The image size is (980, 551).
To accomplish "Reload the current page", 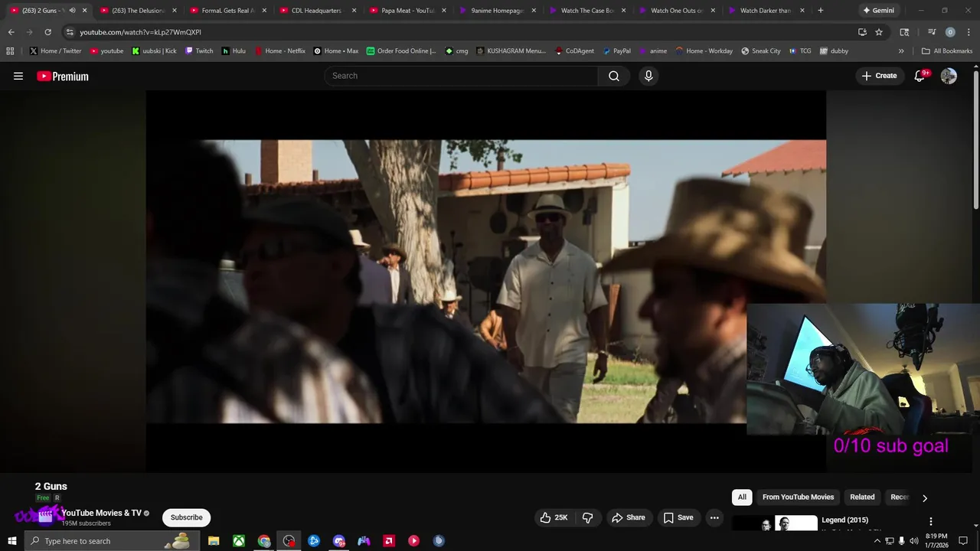I will pos(47,32).
